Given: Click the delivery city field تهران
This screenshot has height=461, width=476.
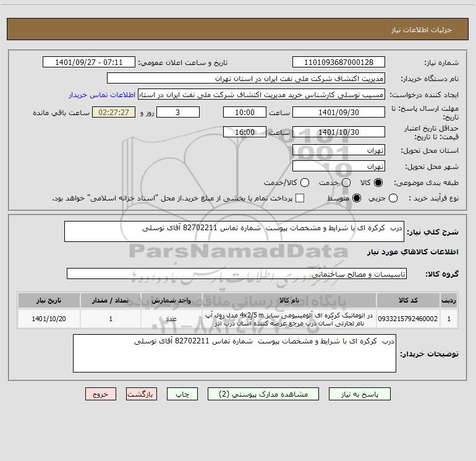Looking at the screenshot, I should 339,166.
